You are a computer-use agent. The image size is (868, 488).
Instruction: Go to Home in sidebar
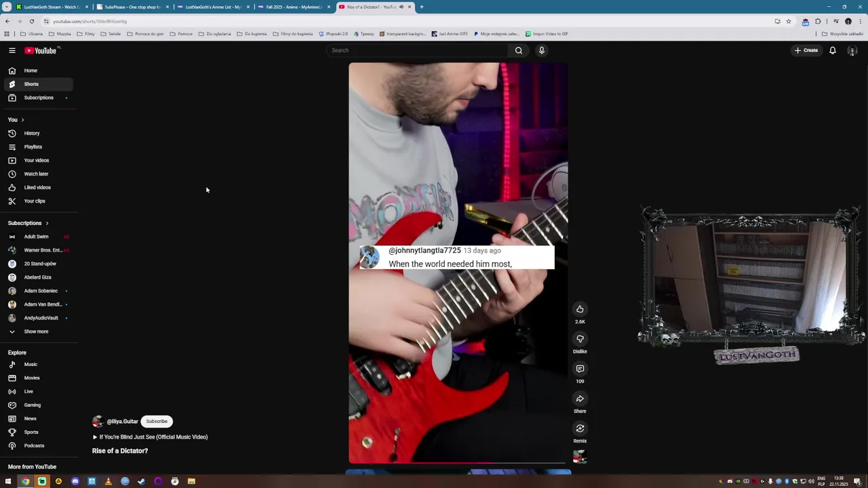click(x=38, y=70)
